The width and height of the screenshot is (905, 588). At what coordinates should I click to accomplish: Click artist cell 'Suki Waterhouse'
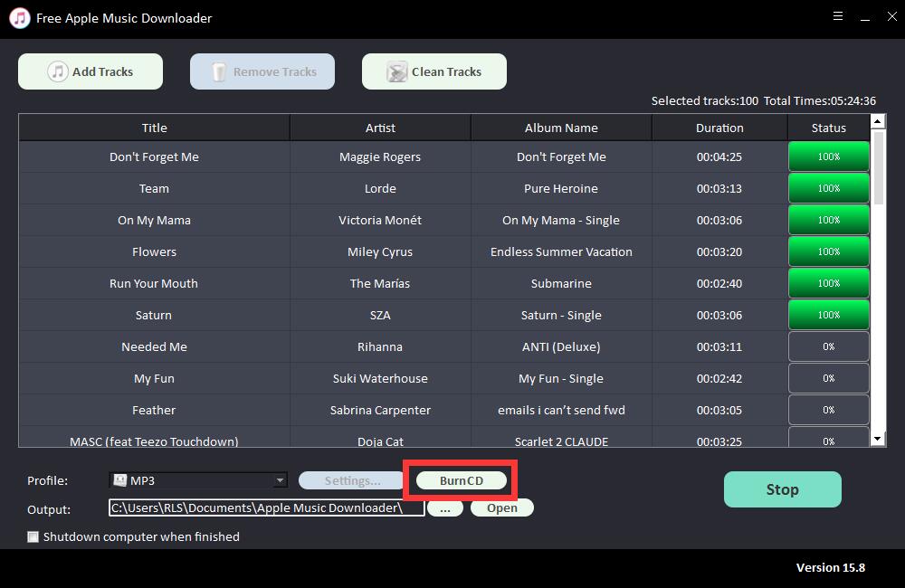[x=380, y=378]
